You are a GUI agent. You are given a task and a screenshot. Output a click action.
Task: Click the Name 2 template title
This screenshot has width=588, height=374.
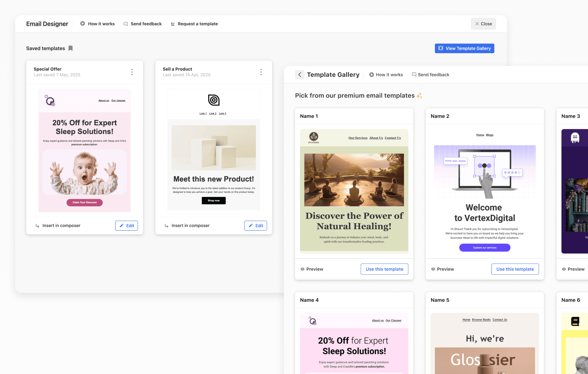440,116
